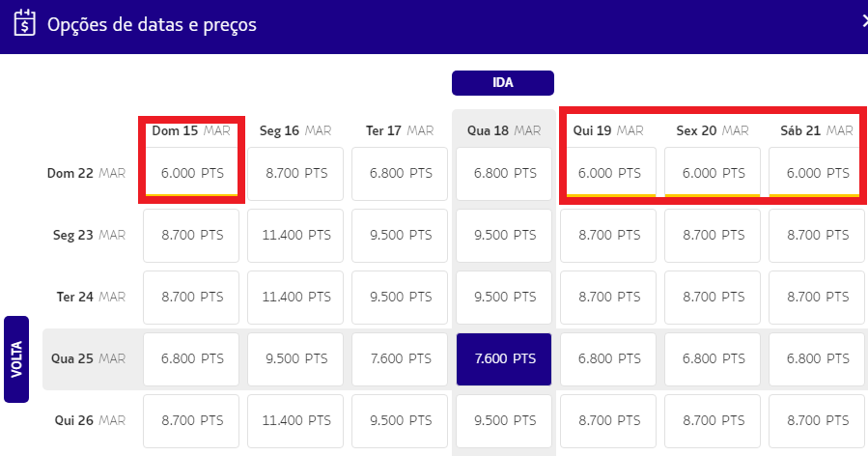Image resolution: width=868 pixels, height=456 pixels.
Task: Pick 6.000 PTS for Dom 15 and Dom 22
Action: point(190,174)
